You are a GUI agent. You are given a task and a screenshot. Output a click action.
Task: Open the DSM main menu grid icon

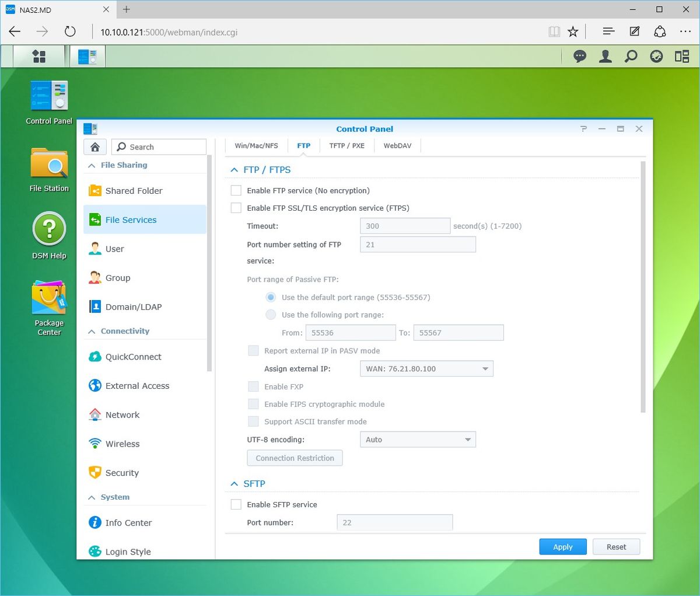click(x=39, y=56)
